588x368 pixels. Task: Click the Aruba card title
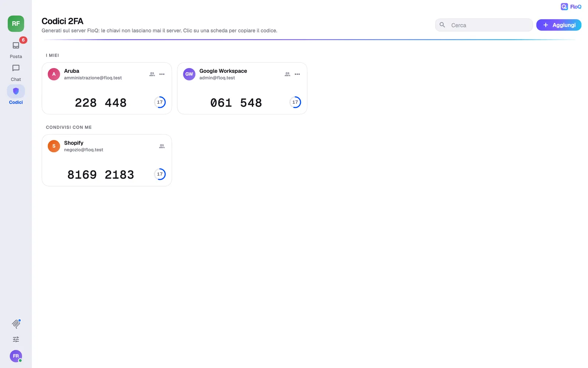pos(72,71)
